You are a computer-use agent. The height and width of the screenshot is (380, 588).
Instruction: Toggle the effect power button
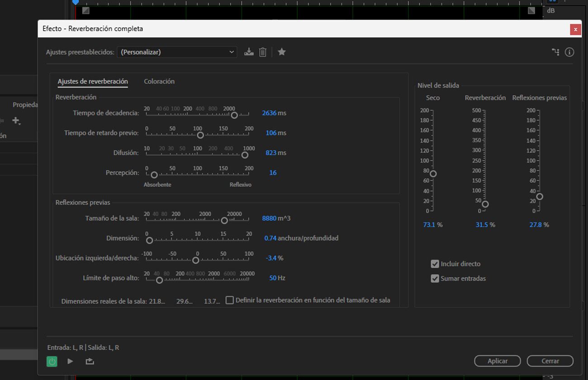pyautogui.click(x=52, y=361)
